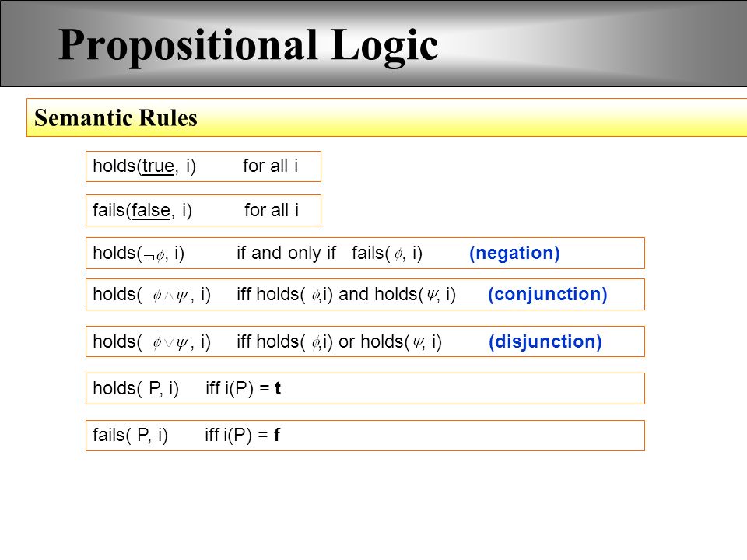The width and height of the screenshot is (747, 560).
Task: Click the Propositional Logic title
Action: (x=248, y=46)
